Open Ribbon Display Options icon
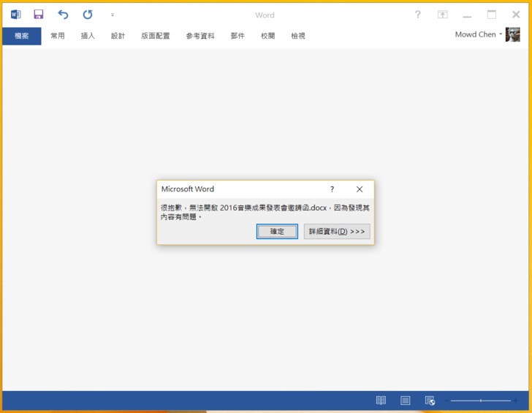The image size is (532, 413). tap(443, 15)
